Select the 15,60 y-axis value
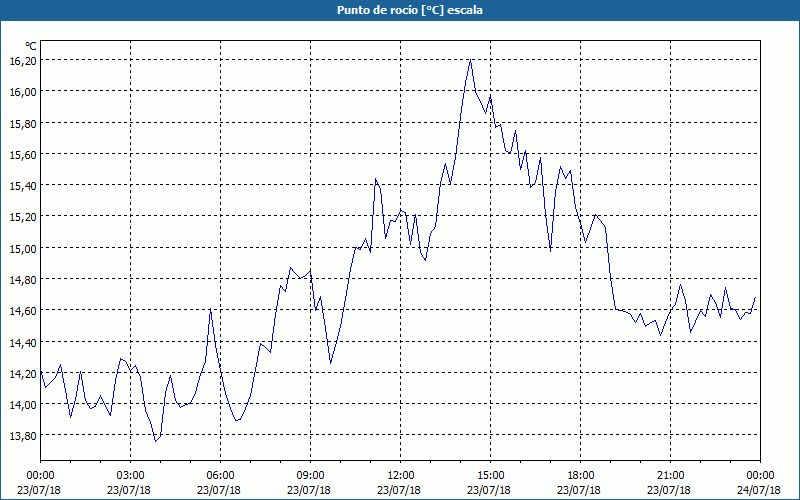The height and width of the screenshot is (500, 800). (x=23, y=154)
